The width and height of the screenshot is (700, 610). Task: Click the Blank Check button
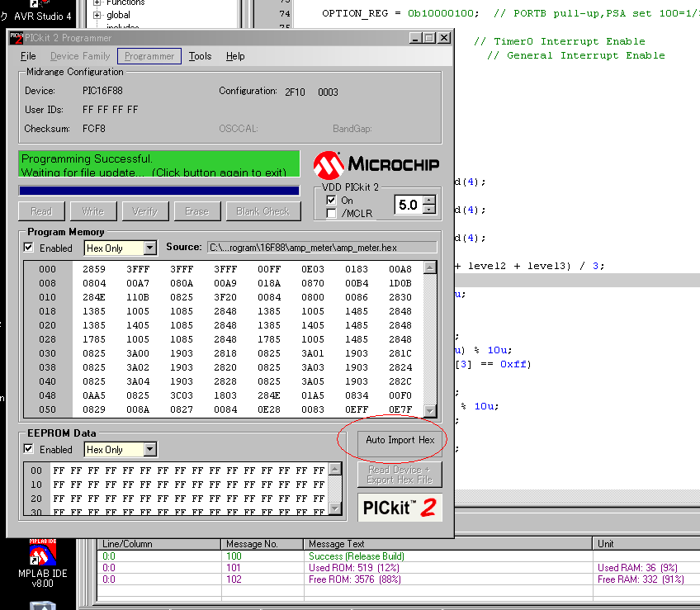click(x=263, y=211)
